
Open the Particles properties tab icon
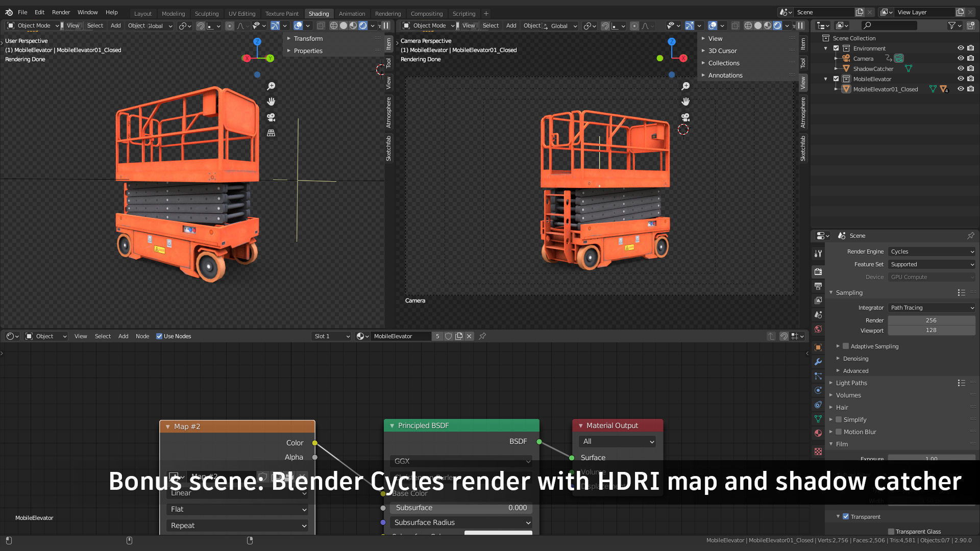[x=818, y=376]
